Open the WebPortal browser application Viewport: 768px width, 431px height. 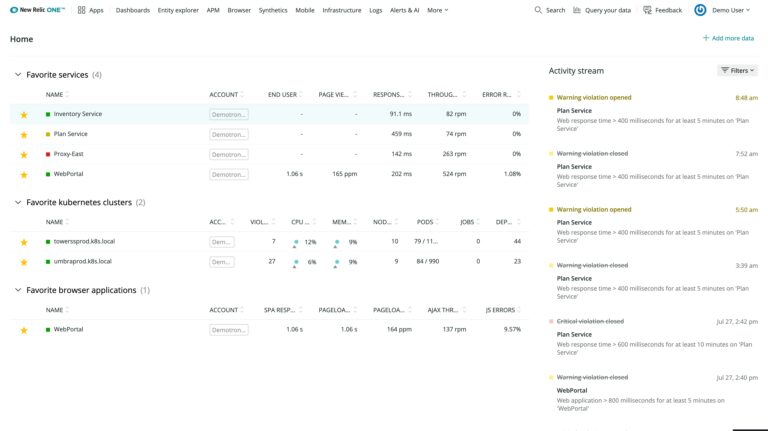point(69,330)
